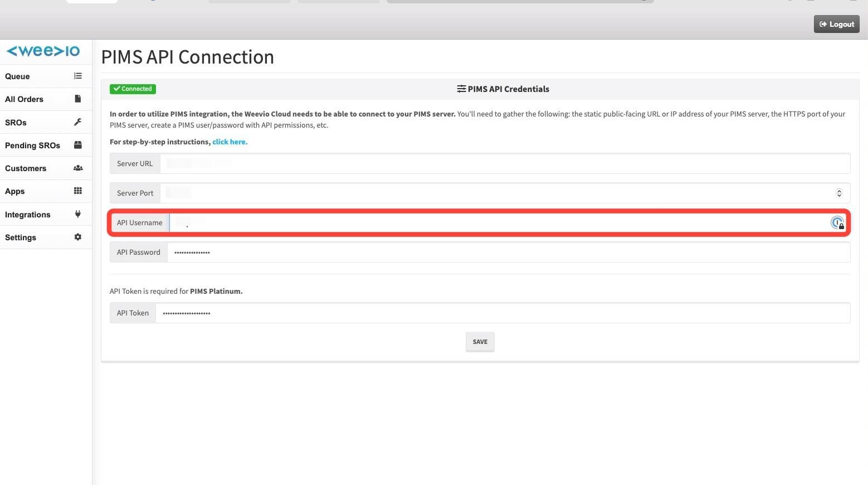
Task: Go to Settings in sidebar
Action: (x=46, y=237)
